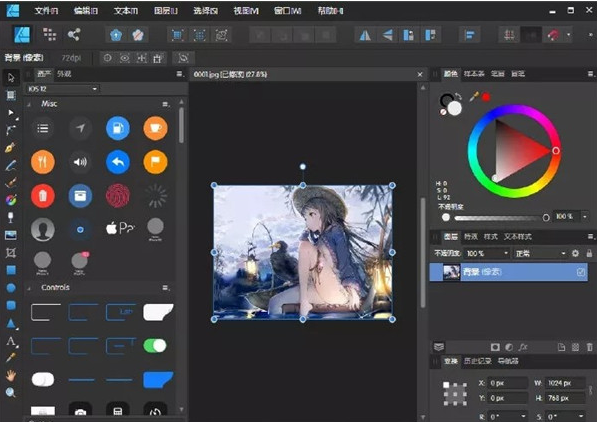Toggle the snapping magnet icon
The image size is (597, 422).
pos(553,35)
